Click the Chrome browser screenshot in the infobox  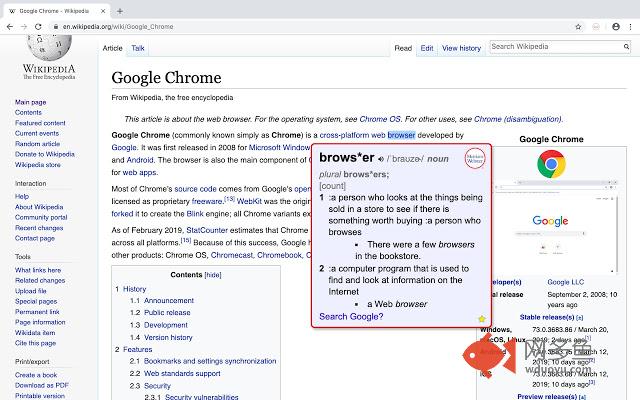click(x=555, y=227)
